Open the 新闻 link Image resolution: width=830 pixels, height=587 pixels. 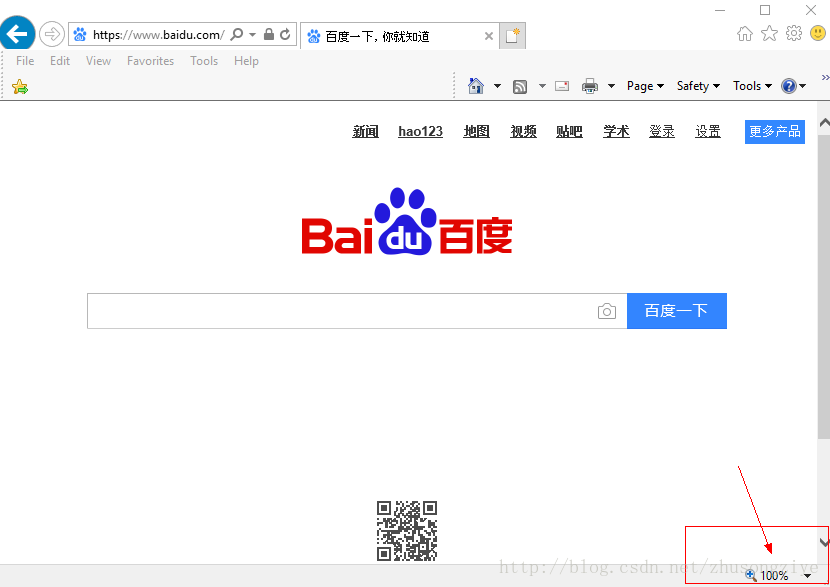point(365,131)
